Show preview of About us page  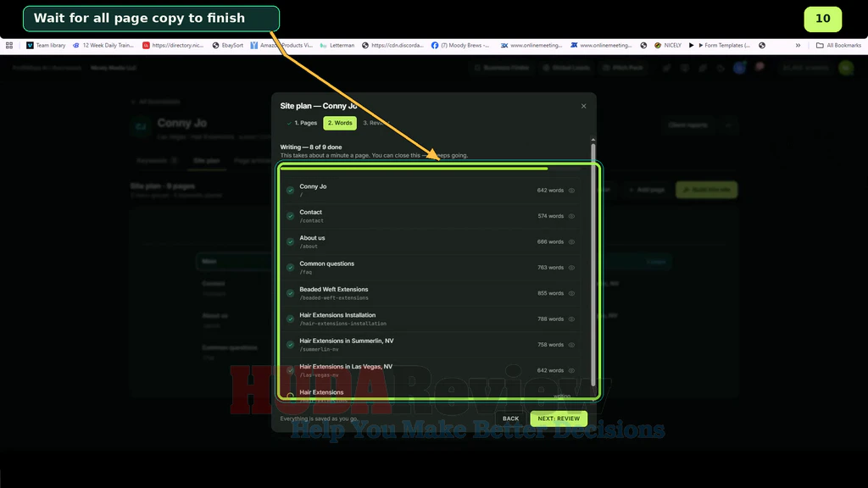[572, 241]
